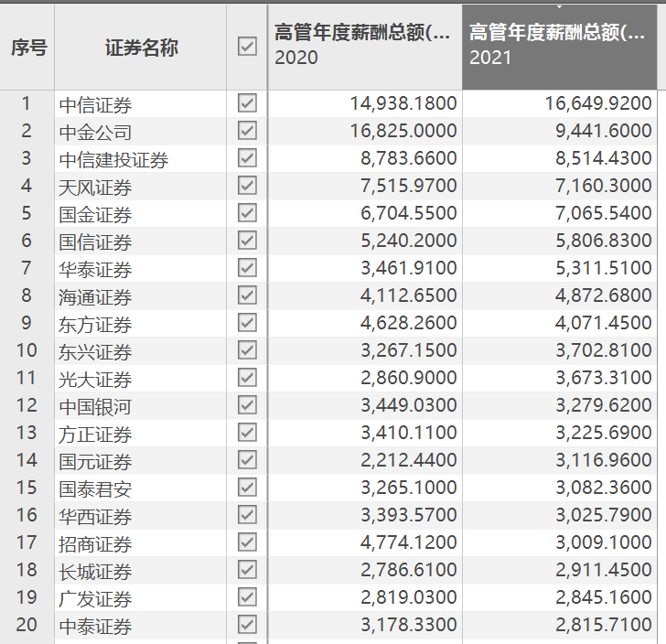Toggle checkbox for 天风证券
Viewport: 666px width, 644px height.
point(247,186)
